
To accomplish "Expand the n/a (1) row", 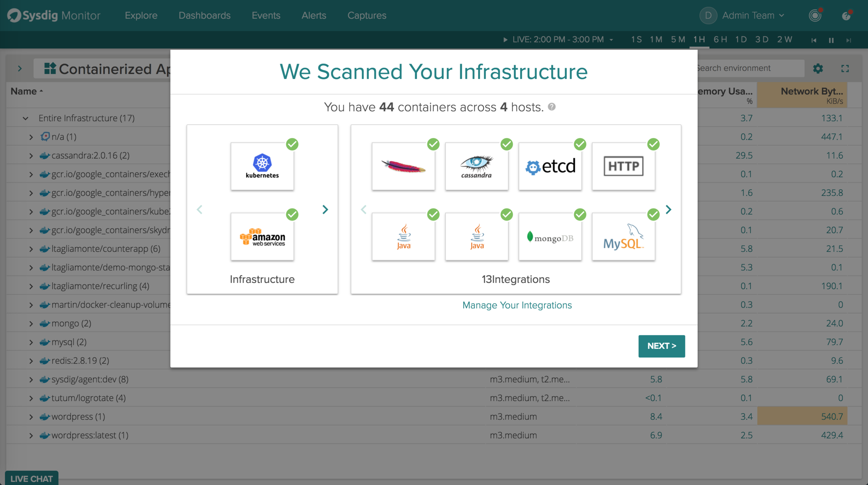I will (x=31, y=137).
